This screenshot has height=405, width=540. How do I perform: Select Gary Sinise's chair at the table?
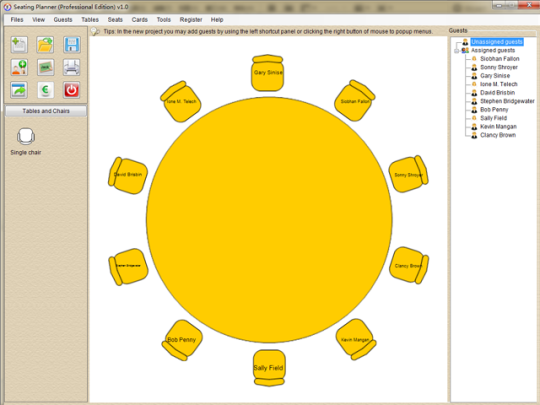point(268,73)
